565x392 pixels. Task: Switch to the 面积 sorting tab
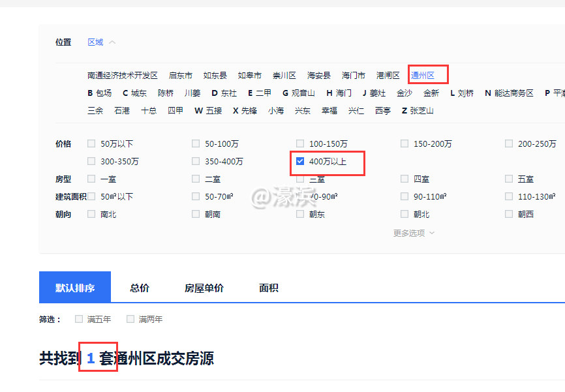[267, 287]
